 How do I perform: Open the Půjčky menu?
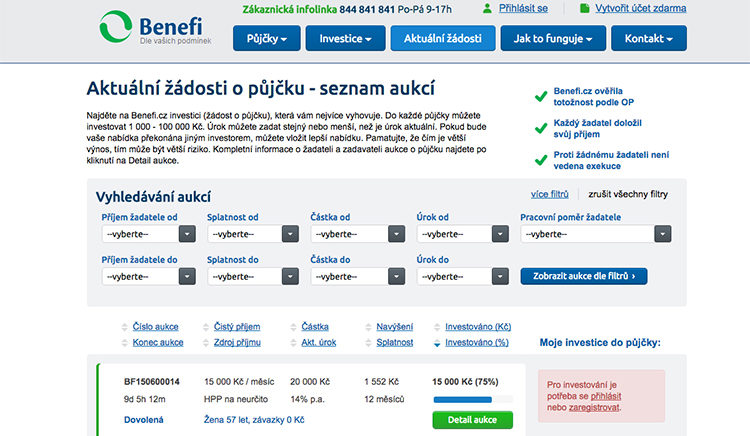click(267, 39)
